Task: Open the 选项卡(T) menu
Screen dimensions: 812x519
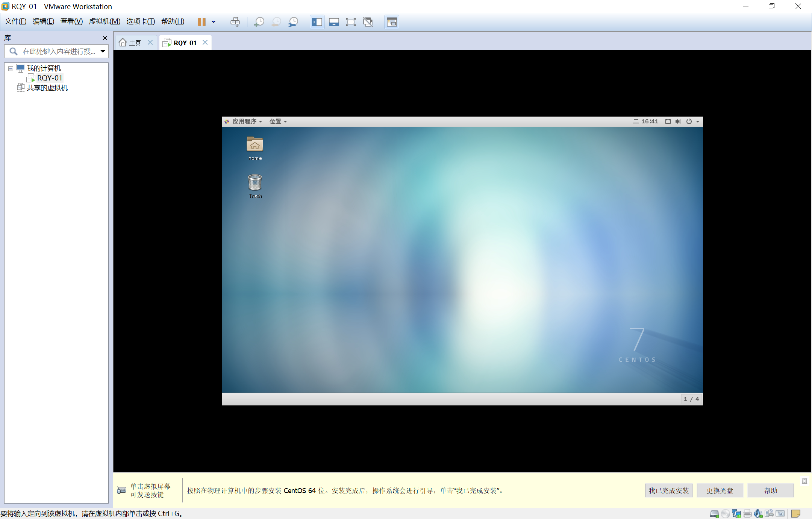Action: coord(141,21)
